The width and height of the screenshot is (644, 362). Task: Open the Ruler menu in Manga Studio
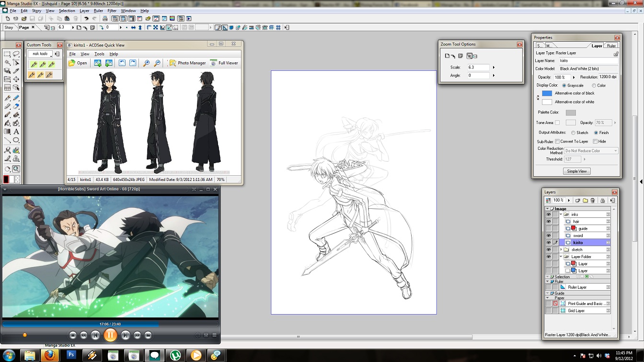pyautogui.click(x=98, y=11)
